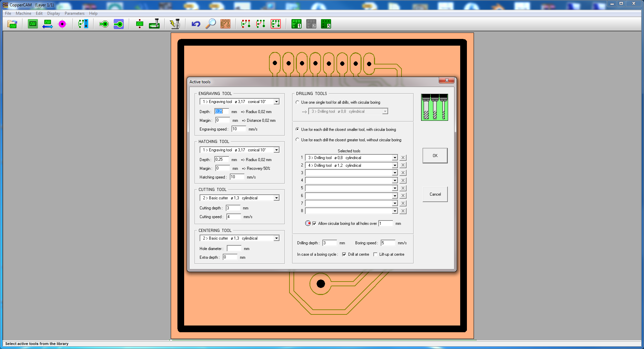Click the drill bits illustration in Active tools

[x=435, y=107]
